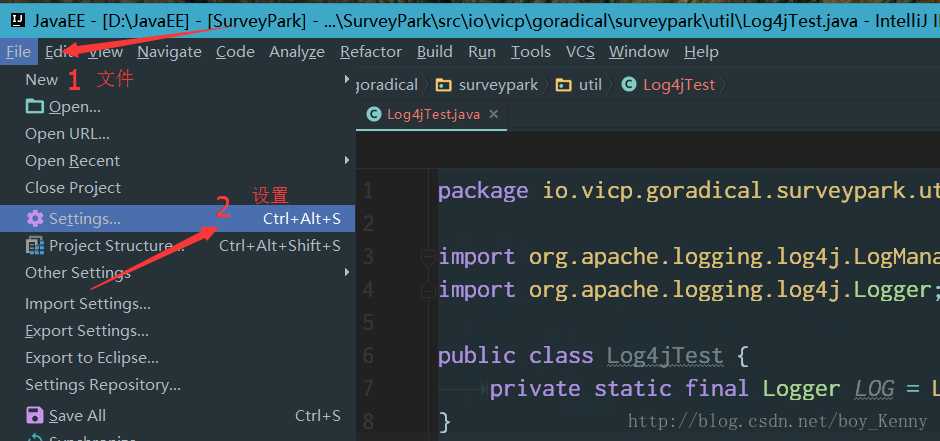Click the LOG variable in line 7
940x441 pixels.
(x=874, y=389)
